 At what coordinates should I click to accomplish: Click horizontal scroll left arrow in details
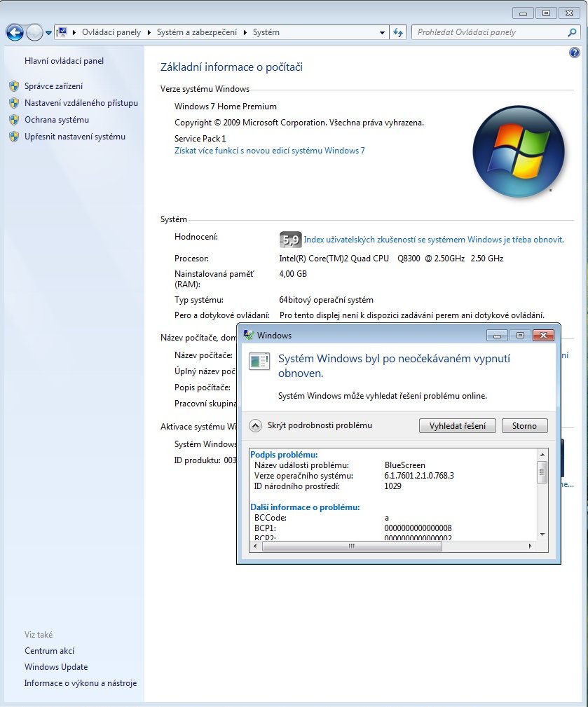coord(255,546)
